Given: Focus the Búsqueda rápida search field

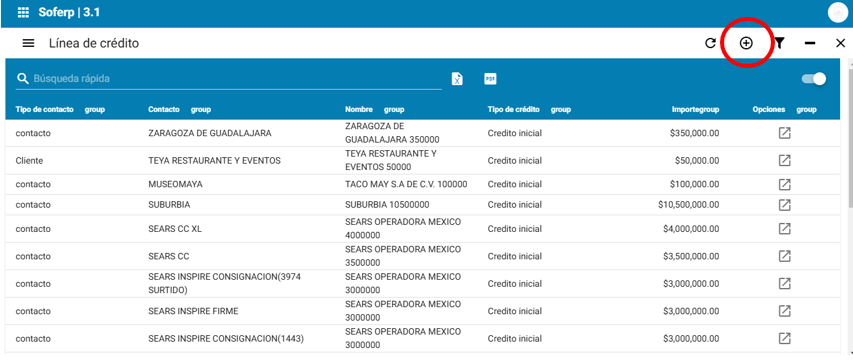Looking at the screenshot, I should click(237, 79).
